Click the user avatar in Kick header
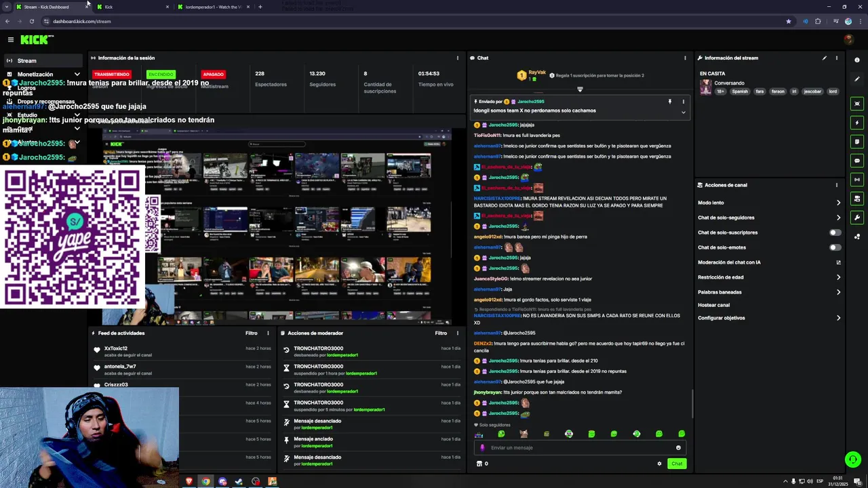 (848, 40)
